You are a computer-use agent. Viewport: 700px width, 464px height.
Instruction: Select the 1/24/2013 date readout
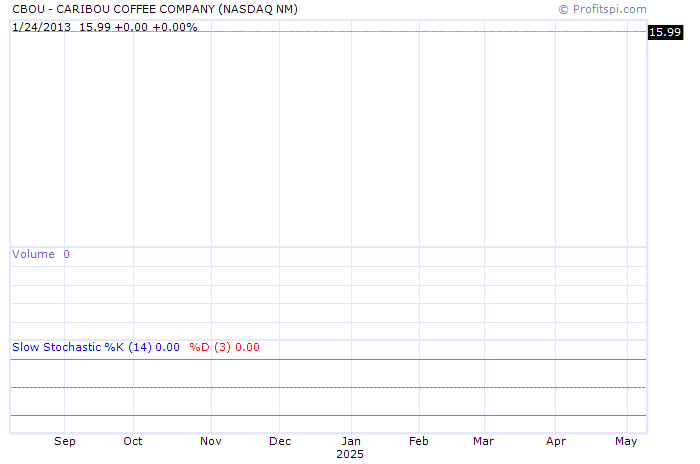[42, 27]
